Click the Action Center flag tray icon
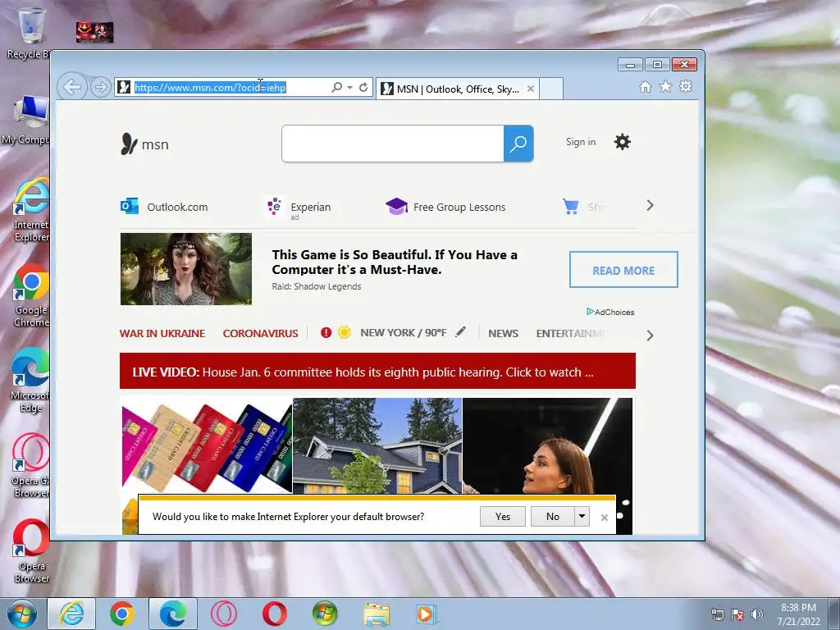 737,614
